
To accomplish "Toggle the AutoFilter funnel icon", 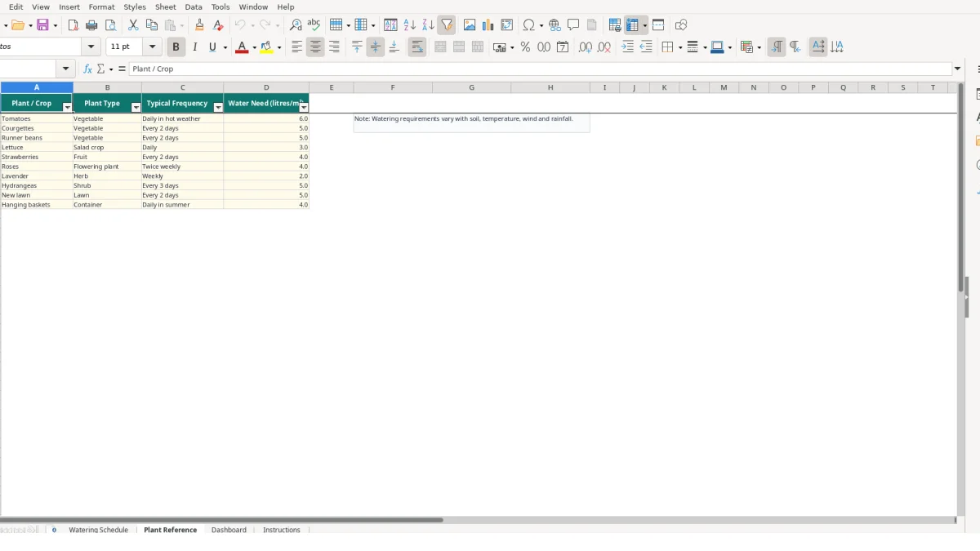I will (447, 25).
